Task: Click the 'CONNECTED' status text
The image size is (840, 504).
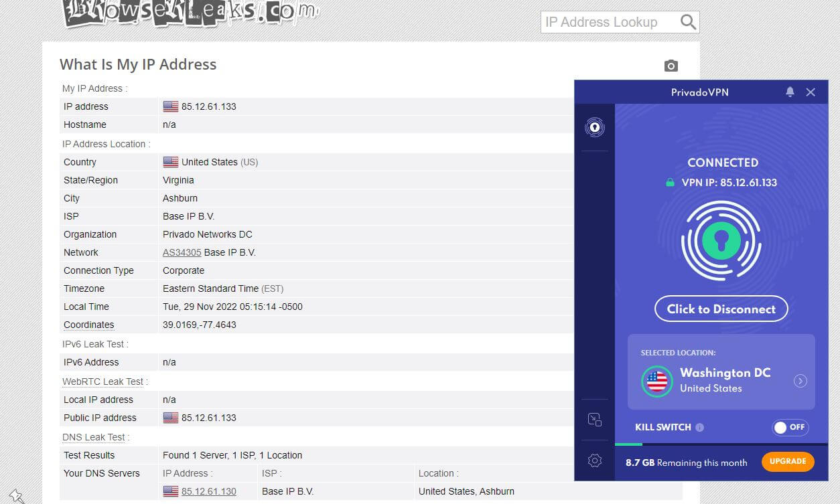Action: pyautogui.click(x=723, y=163)
